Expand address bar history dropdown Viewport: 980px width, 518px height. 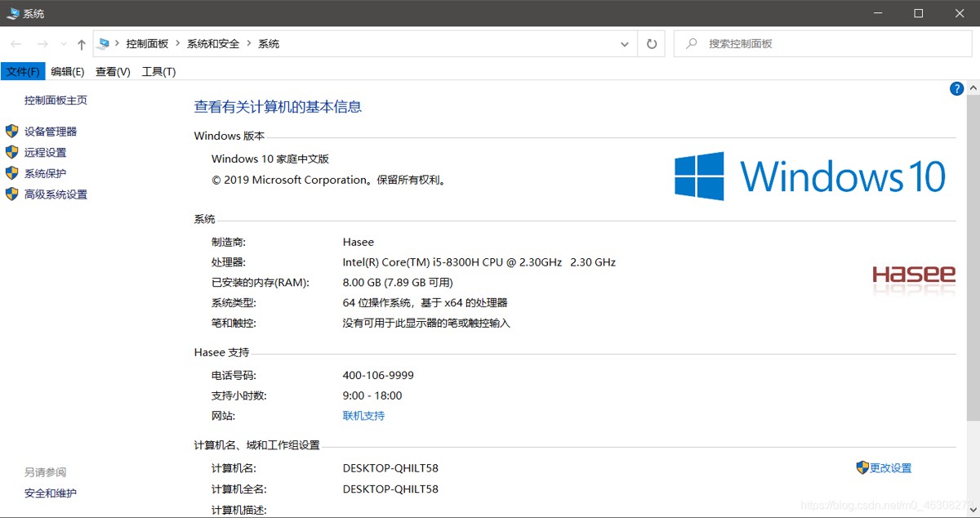[624, 44]
